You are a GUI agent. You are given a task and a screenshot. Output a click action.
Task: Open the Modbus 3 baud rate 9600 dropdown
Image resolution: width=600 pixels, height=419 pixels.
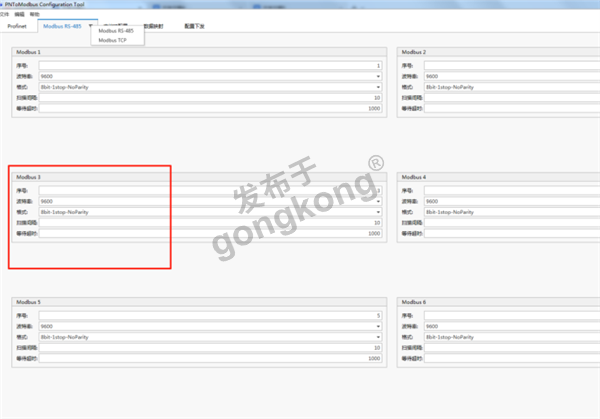click(x=210, y=201)
